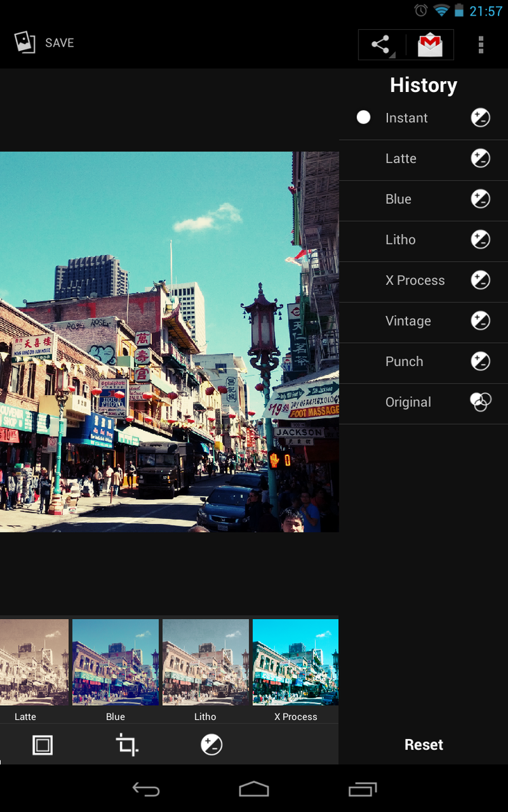This screenshot has width=508, height=812.
Task: Open the exposure adjustments icon in bottom toolbar
Action: click(x=211, y=745)
